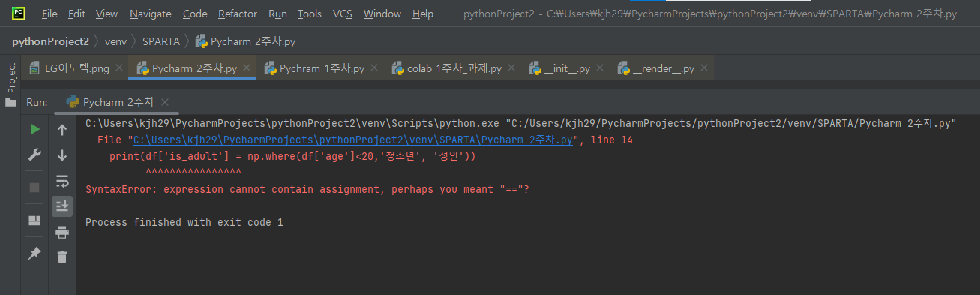
Task: Open the Refactor menu
Action: tap(238, 14)
